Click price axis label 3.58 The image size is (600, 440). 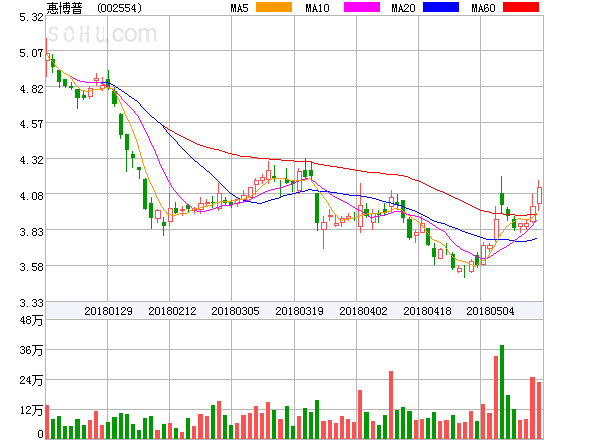point(31,267)
